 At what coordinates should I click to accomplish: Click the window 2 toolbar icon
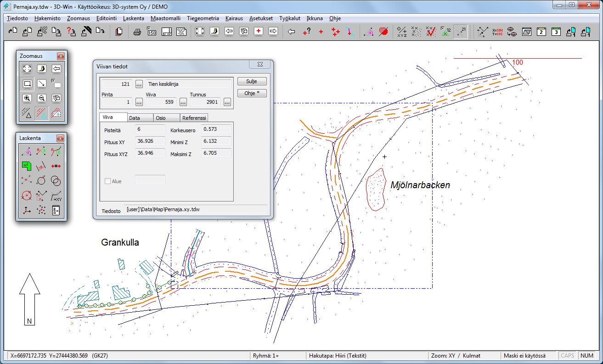(541, 32)
